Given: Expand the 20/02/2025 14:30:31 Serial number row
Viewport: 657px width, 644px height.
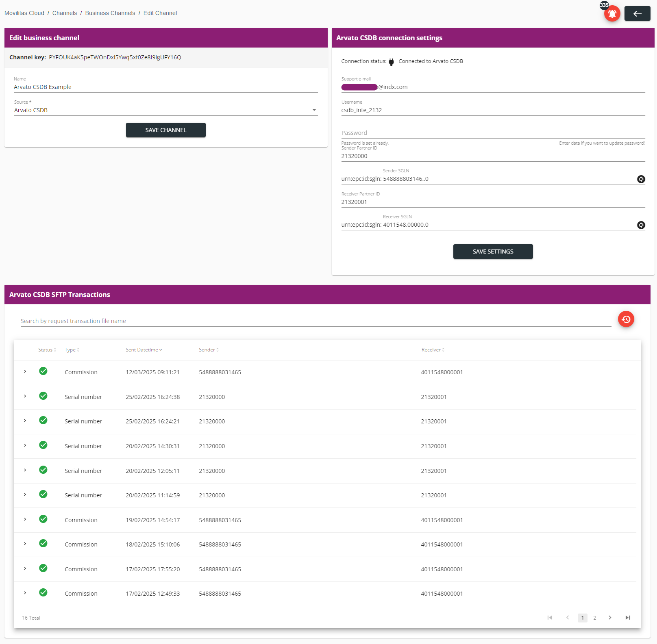Looking at the screenshot, I should click(x=25, y=445).
